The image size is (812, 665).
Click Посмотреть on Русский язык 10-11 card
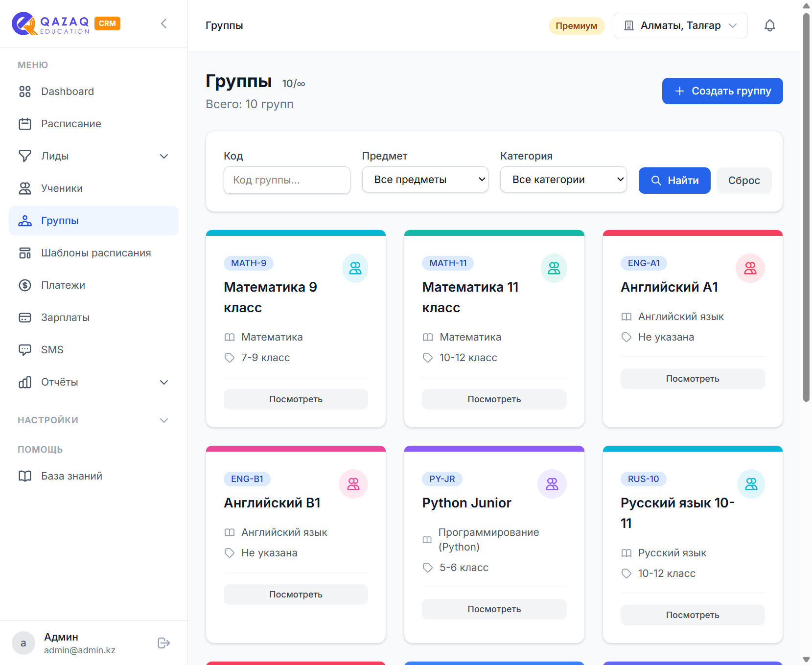point(693,615)
